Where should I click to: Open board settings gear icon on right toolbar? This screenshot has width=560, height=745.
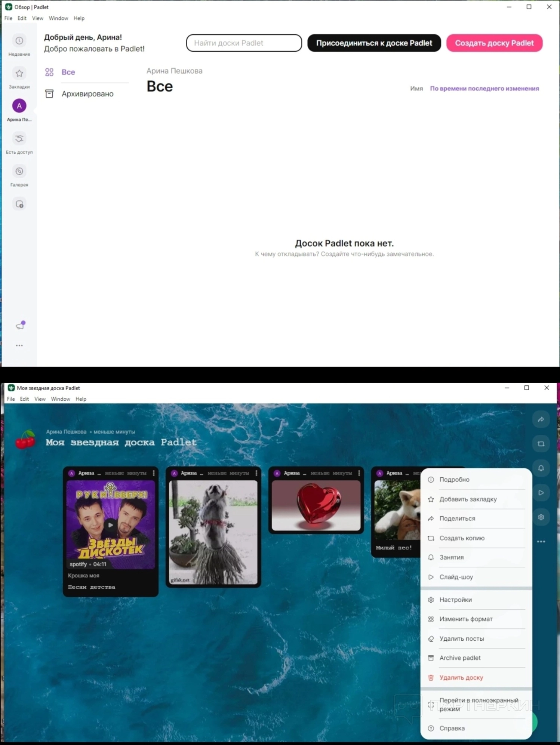(541, 517)
